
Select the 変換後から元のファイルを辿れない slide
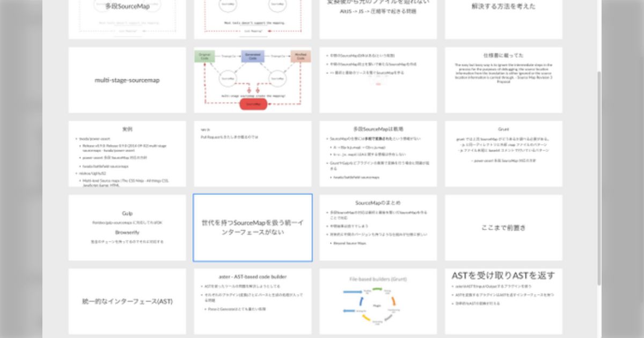click(x=378, y=19)
